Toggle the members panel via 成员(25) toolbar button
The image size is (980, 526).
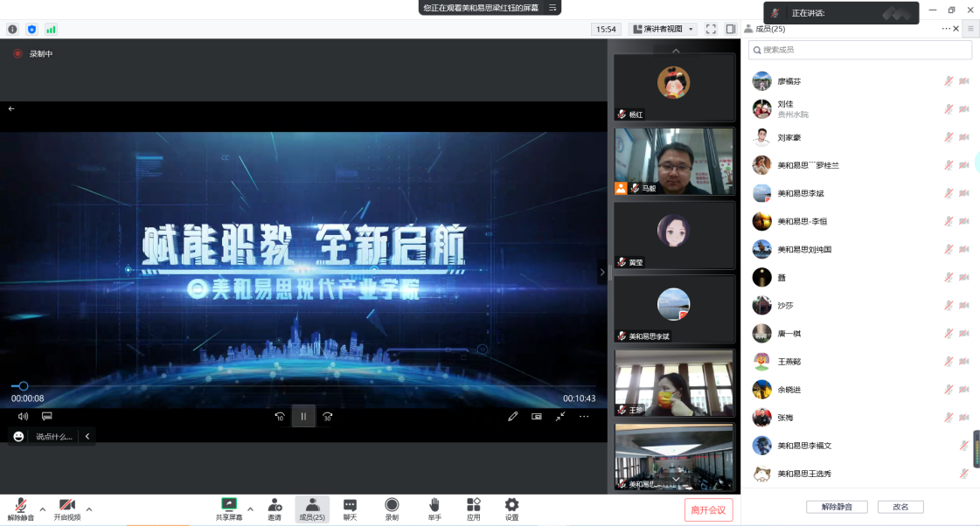(312, 509)
